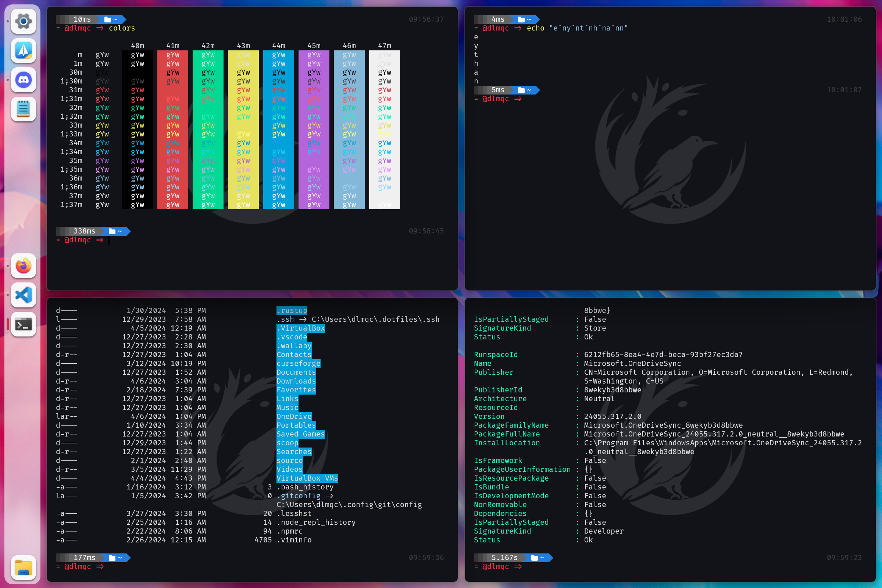The height and width of the screenshot is (588, 882).
Task: Click the 44m column header
Action: click(x=279, y=46)
